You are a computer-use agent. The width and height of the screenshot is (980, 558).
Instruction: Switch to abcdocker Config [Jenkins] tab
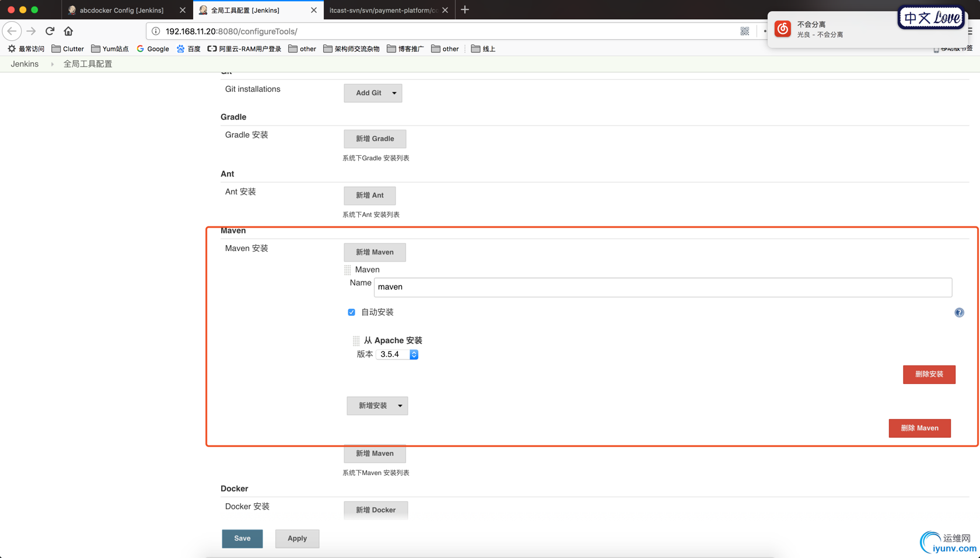point(121,10)
